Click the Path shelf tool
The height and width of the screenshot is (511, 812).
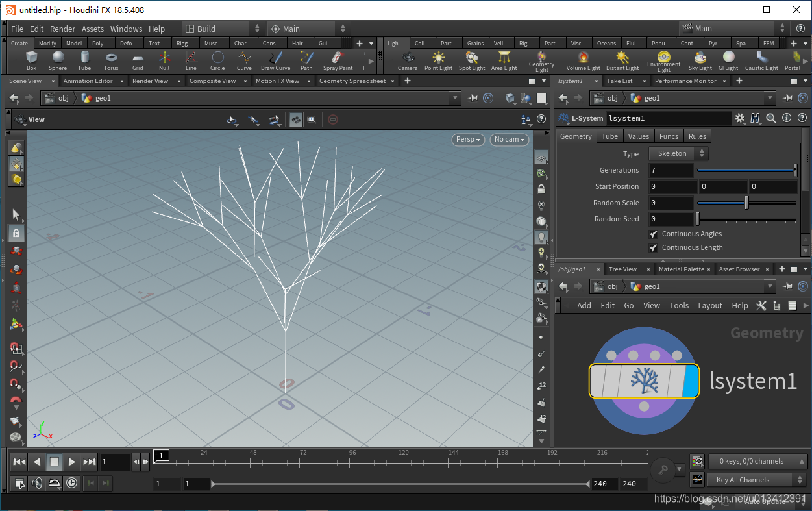(306, 61)
